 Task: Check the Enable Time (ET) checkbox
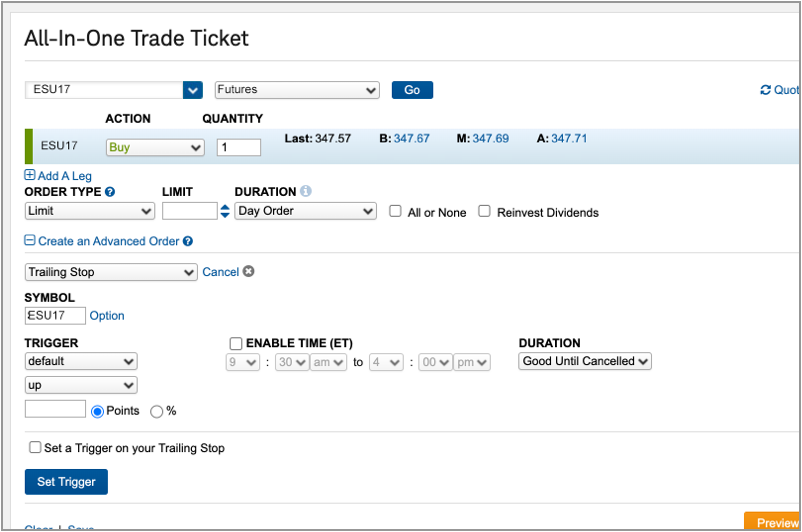point(236,343)
